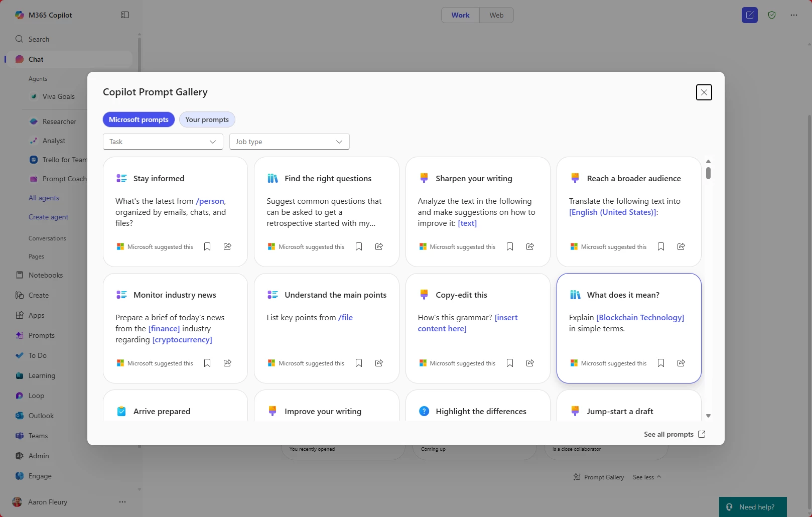Bookmark the Stay informed prompt
The image size is (812, 517).
point(207,246)
